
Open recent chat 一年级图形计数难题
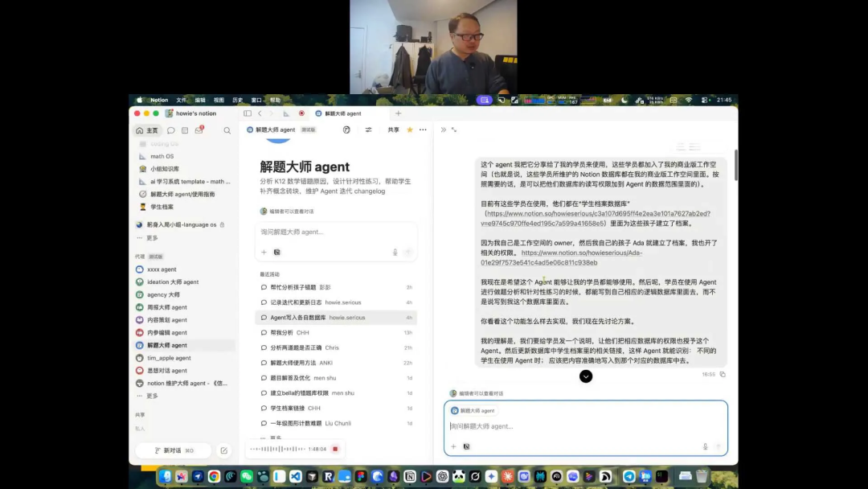click(x=336, y=424)
